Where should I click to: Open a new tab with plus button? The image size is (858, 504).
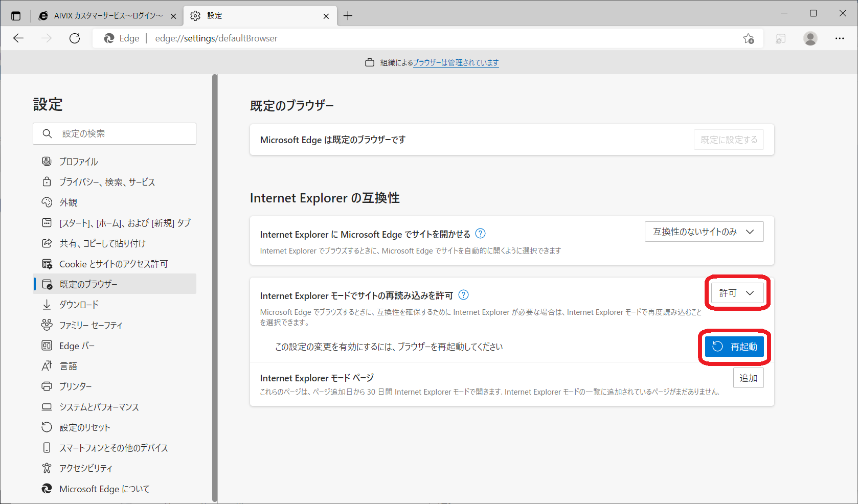[x=348, y=16]
